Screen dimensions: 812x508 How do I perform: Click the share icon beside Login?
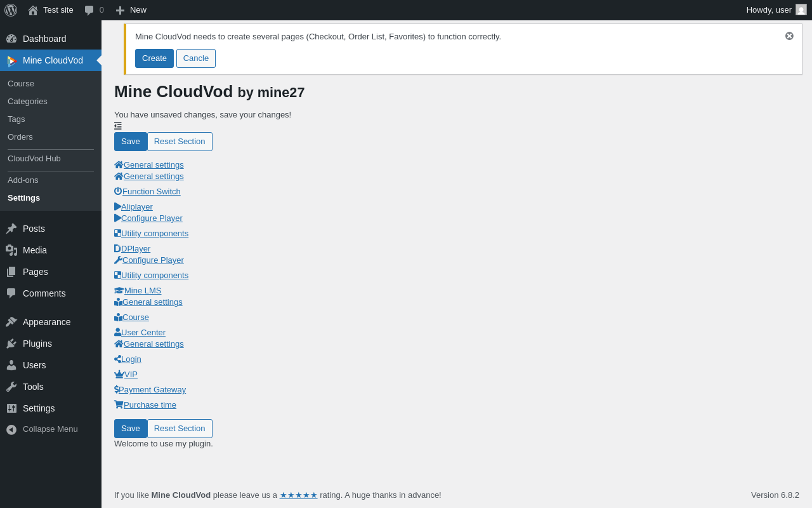tap(117, 359)
